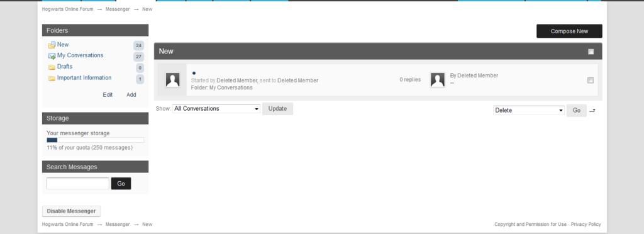The width and height of the screenshot is (644, 234).
Task: Click the Update button
Action: pyautogui.click(x=277, y=109)
